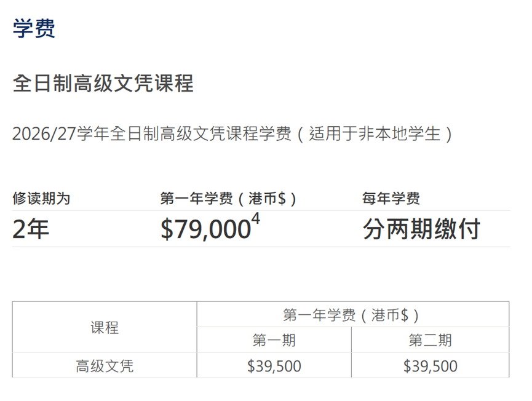
Task: Click the 第一年学费 label above $79,000
Action: [x=197, y=198]
